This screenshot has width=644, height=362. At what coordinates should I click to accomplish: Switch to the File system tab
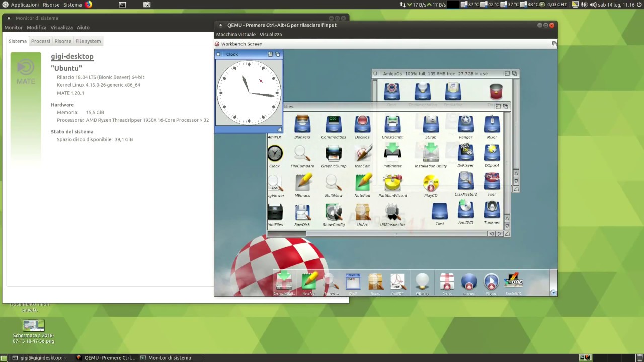coord(88,41)
